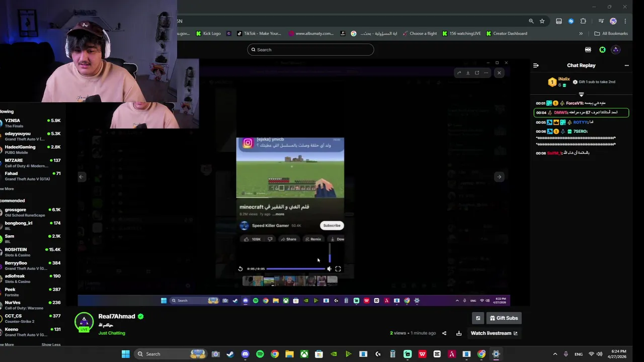644x362 pixels.
Task: Open the Keeno recommended channel
Action: 30,332
